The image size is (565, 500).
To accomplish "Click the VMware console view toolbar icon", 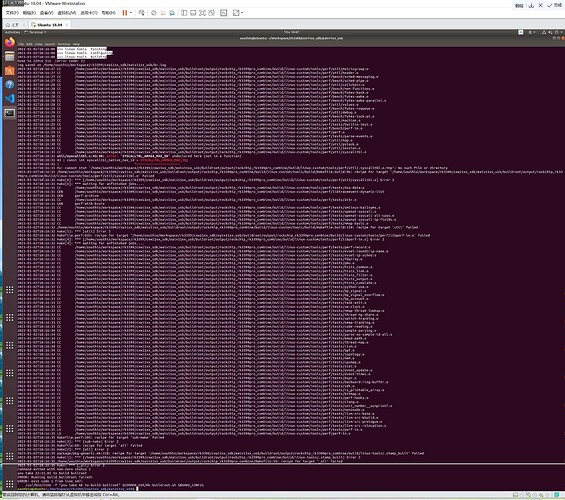I will tap(223, 13).
